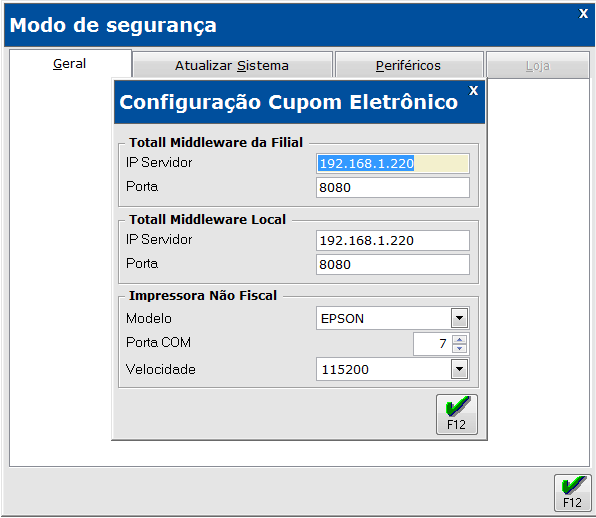Click the Local Middleware Porta field
Image resolution: width=596 pixels, height=518 pixels.
(393, 265)
